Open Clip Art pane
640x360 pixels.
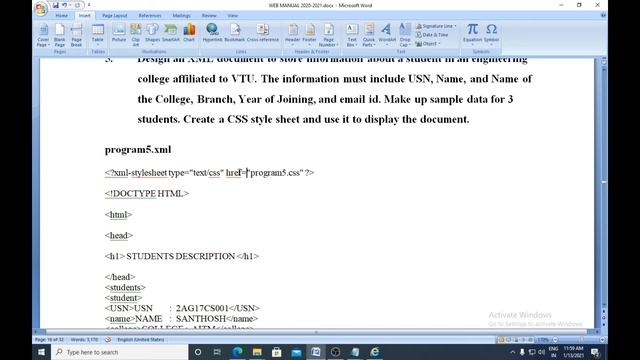click(x=136, y=35)
